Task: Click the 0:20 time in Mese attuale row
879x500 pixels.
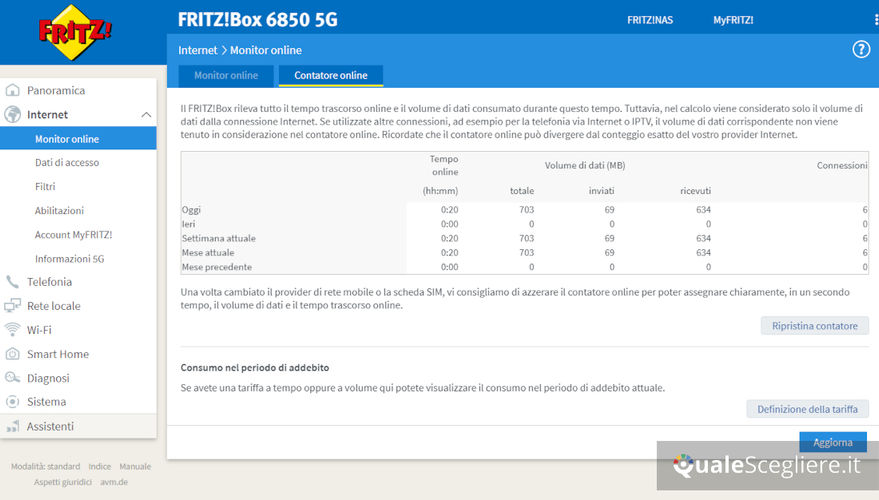Action: point(449,252)
